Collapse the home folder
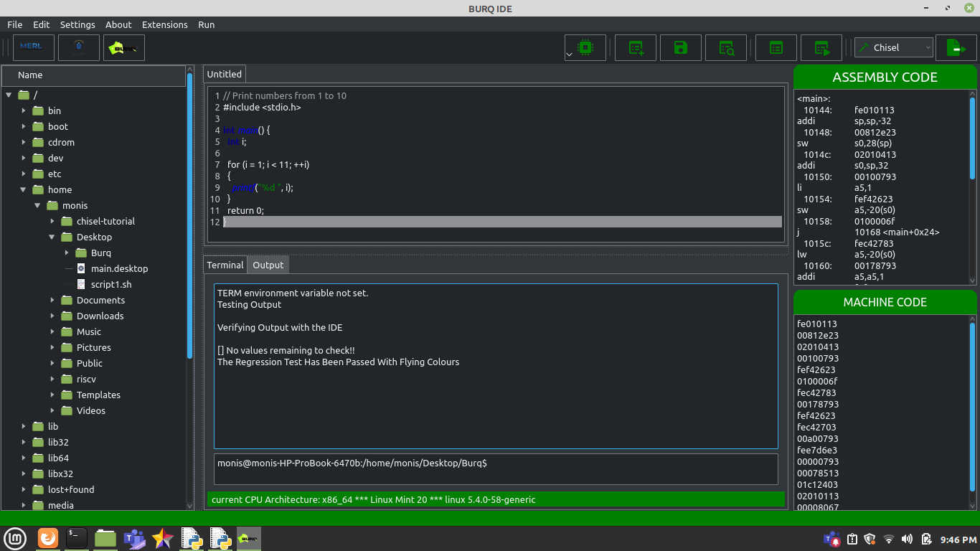This screenshot has height=551, width=980. pyautogui.click(x=23, y=189)
